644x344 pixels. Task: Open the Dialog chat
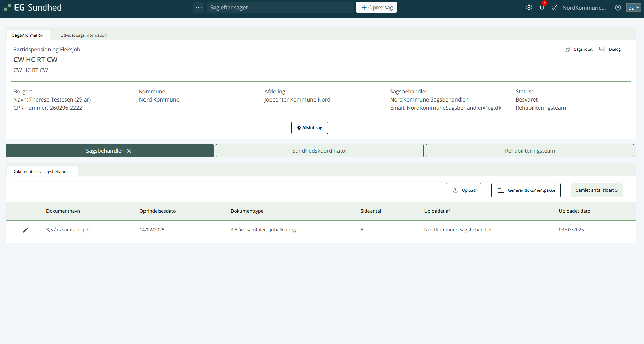[x=610, y=49]
